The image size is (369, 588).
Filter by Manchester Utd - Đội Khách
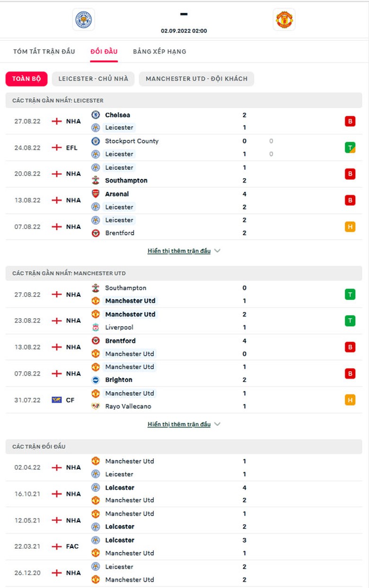tap(196, 79)
